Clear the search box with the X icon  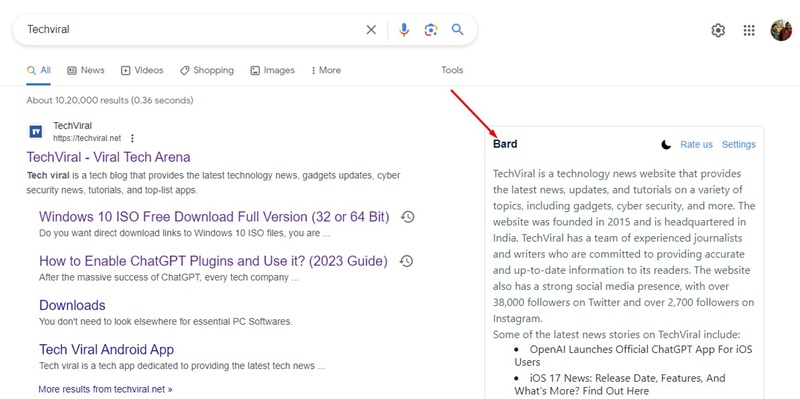(371, 30)
